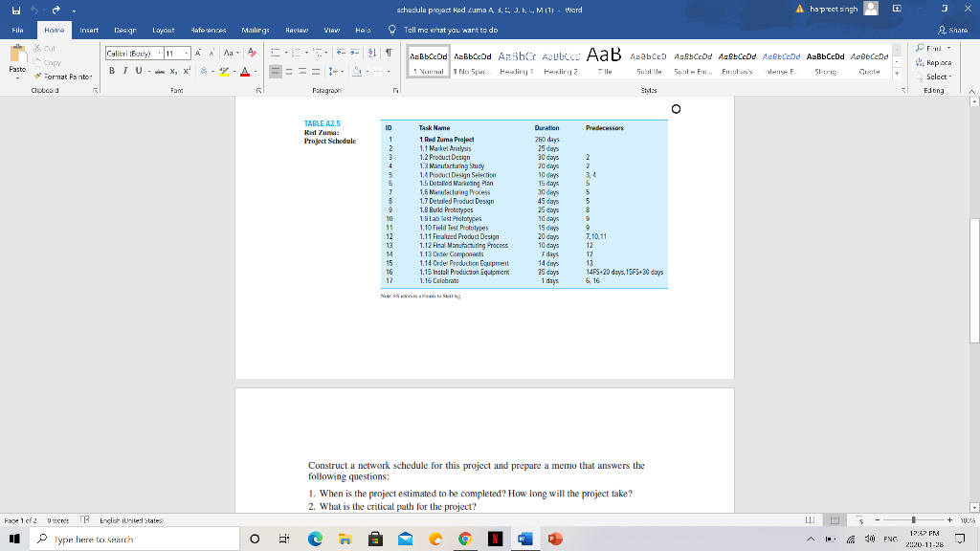The height and width of the screenshot is (551, 980).
Task: Expand the font color dropdown arrow
Action: [x=256, y=73]
